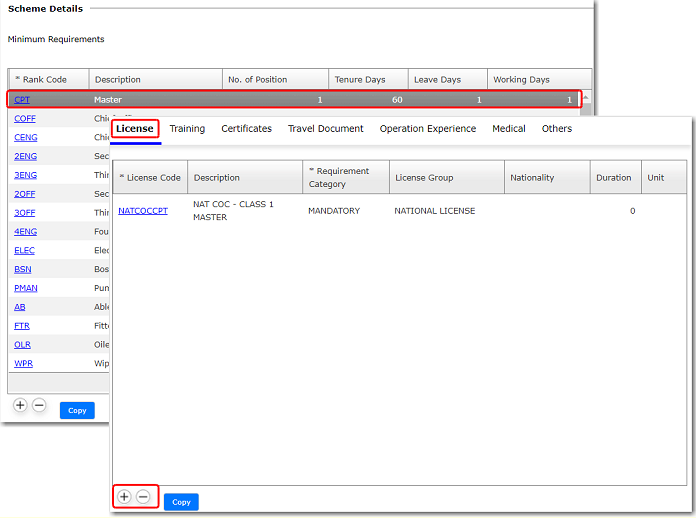Screen dimensions: 696x518
Task: Select the WPR rank code link
Action: [x=23, y=363]
